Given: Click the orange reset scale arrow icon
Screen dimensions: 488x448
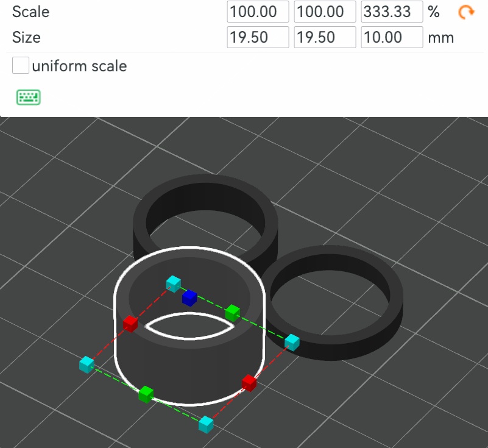Looking at the screenshot, I should click(x=466, y=12).
